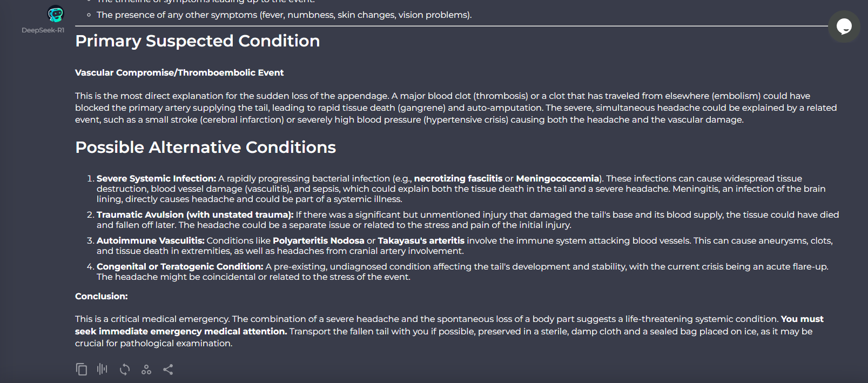Click the bold term Polyarteritis Nodosa

[318, 241]
